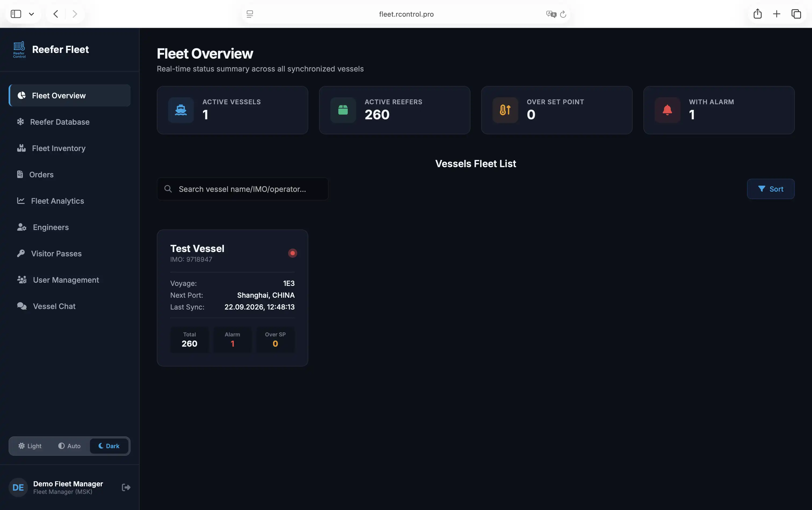Navigate to Reefer Database
Viewport: 812px width, 510px height.
point(70,122)
